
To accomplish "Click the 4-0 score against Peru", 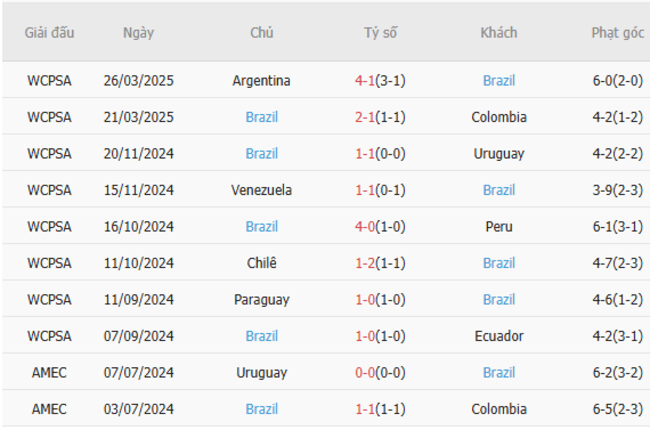I will tap(365, 227).
